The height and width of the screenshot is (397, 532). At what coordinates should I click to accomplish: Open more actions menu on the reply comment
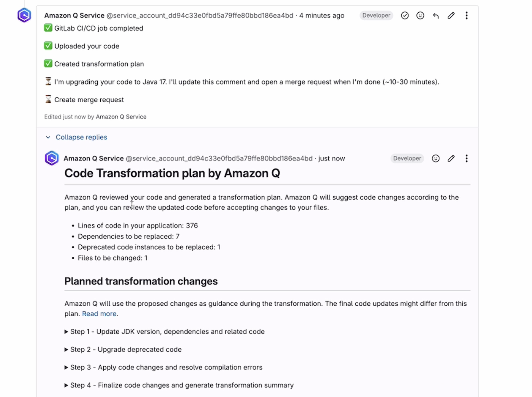click(467, 158)
